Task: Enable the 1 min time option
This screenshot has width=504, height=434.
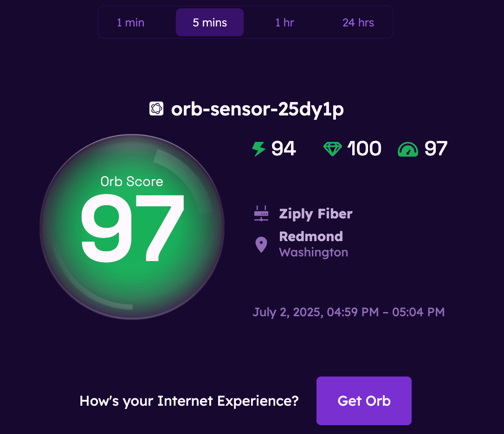Action: (130, 22)
